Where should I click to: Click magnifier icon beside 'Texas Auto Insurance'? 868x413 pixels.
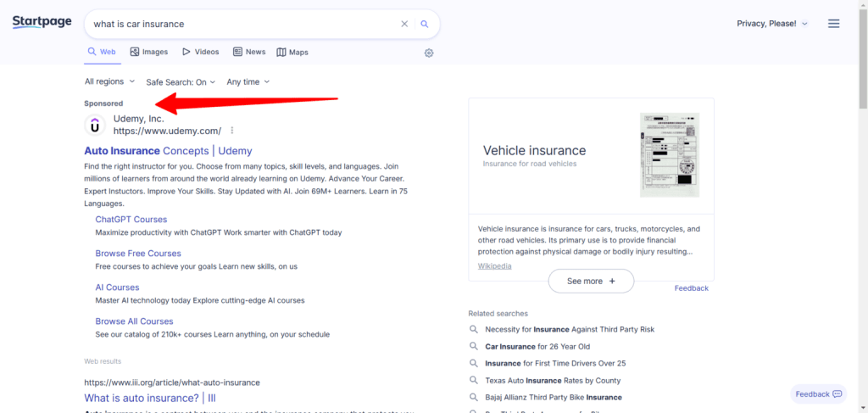coord(473,380)
